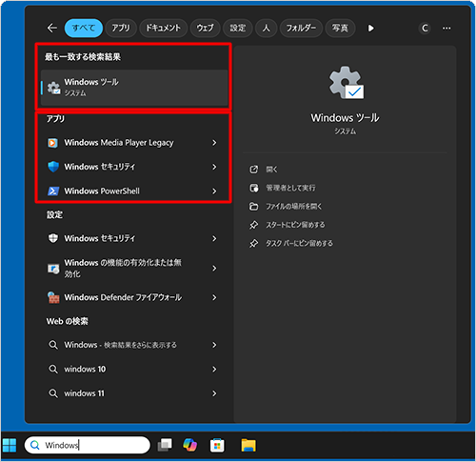
Task: Open Microsoft Store from taskbar
Action: point(217,445)
